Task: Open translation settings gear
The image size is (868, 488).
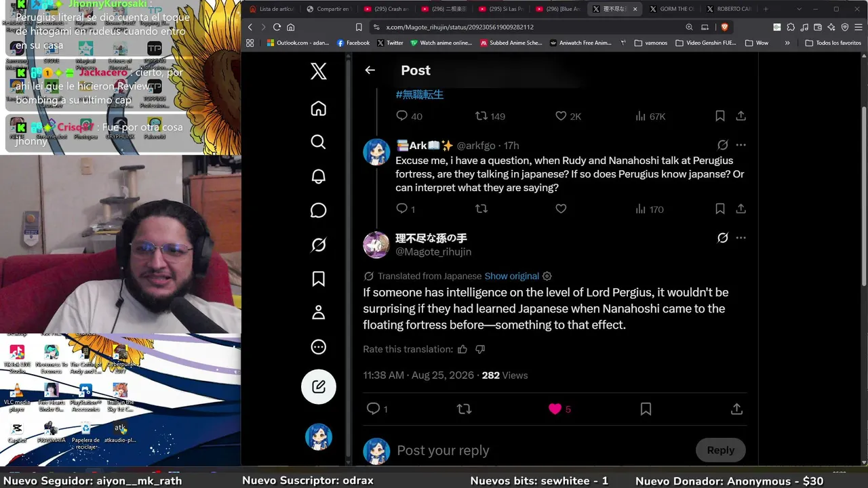Action: click(547, 276)
